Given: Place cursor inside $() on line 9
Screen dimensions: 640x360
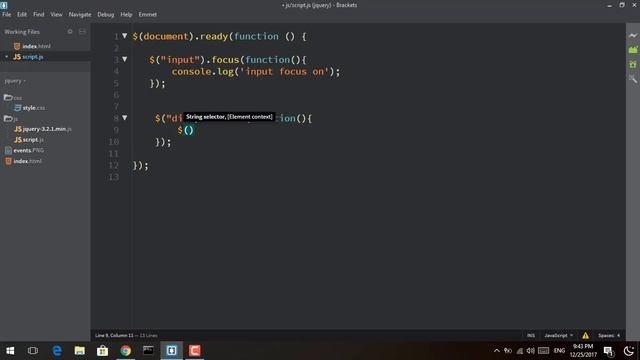Looking at the screenshot, I should [188, 130].
